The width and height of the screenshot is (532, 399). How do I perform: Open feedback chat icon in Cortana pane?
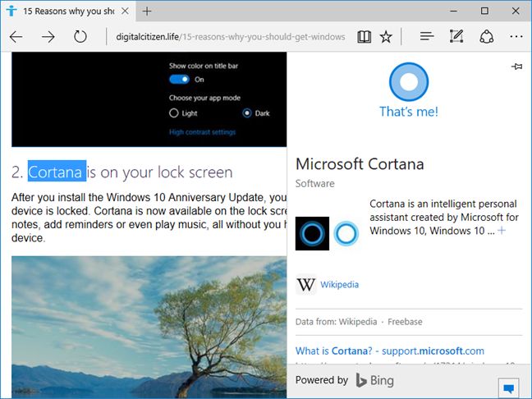pyautogui.click(x=508, y=388)
